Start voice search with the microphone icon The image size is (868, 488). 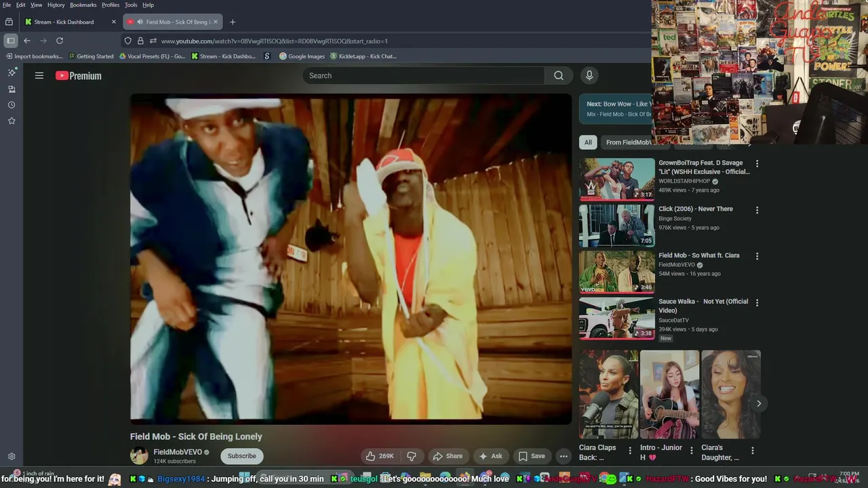589,76
